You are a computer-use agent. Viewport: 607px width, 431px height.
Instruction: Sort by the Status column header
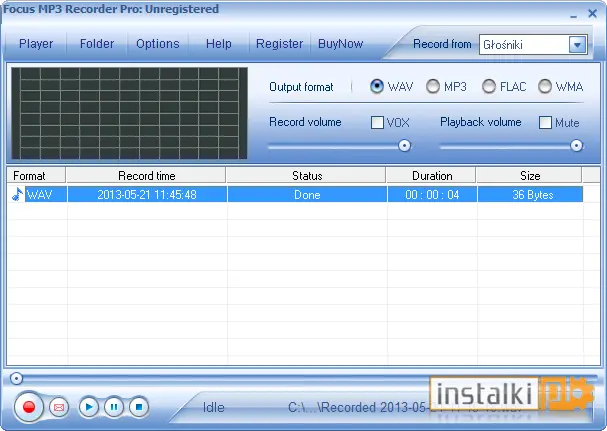click(x=307, y=175)
